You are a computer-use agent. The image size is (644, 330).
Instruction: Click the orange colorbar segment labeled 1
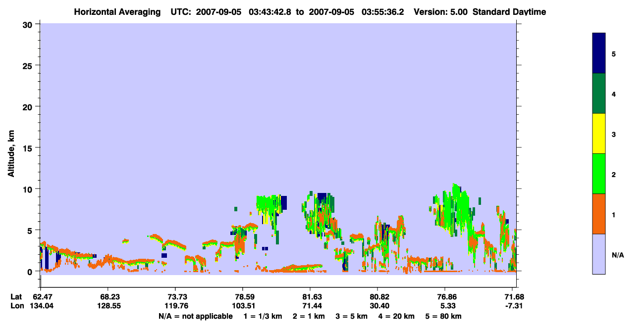[599, 214]
